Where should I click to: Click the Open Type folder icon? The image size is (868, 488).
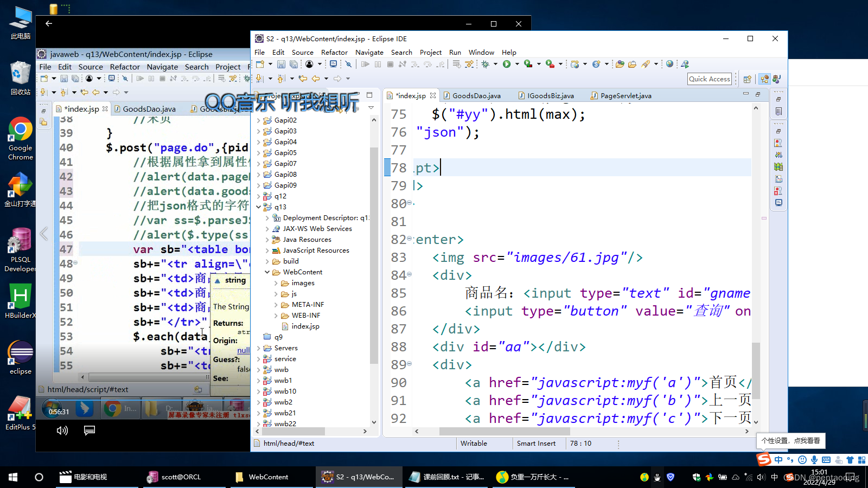(x=620, y=64)
